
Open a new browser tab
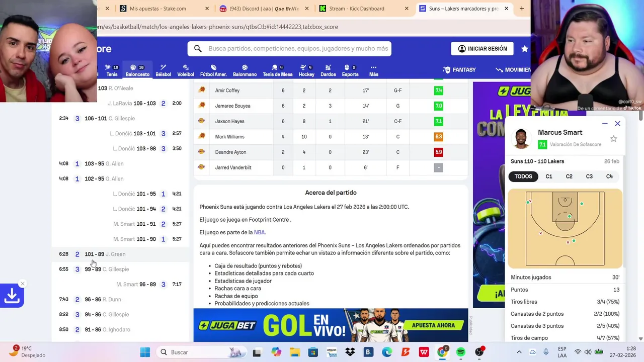(522, 9)
